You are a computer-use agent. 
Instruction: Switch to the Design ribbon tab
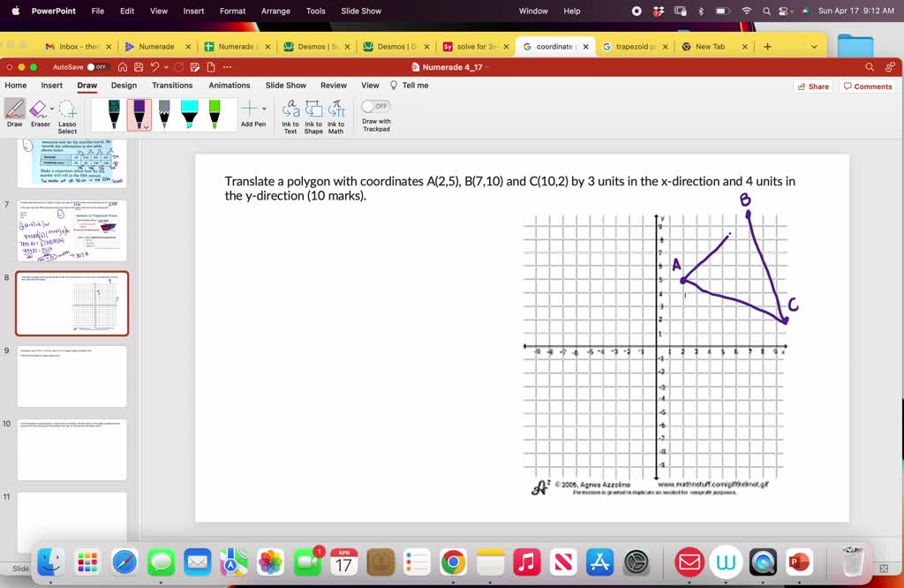124,85
